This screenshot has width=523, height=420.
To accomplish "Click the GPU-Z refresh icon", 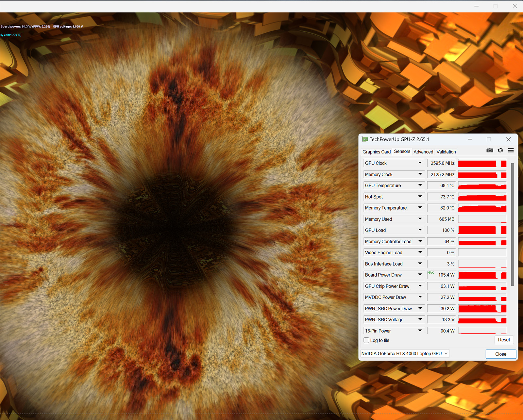I will point(500,150).
